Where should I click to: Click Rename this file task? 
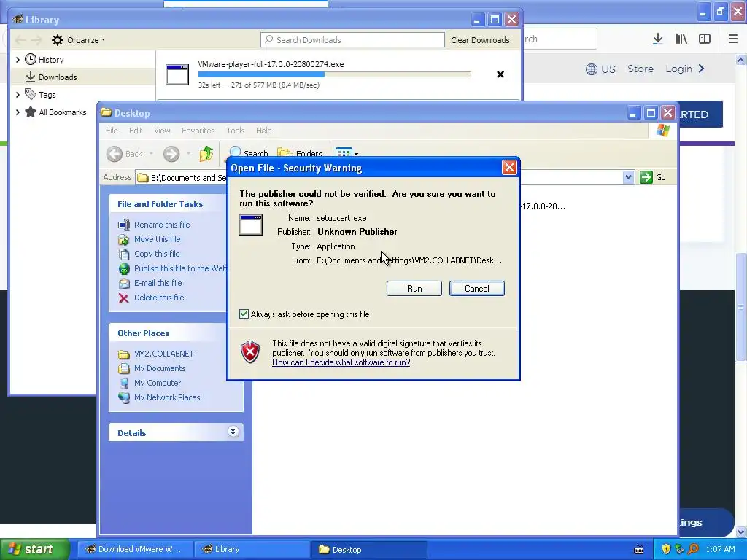coord(162,225)
